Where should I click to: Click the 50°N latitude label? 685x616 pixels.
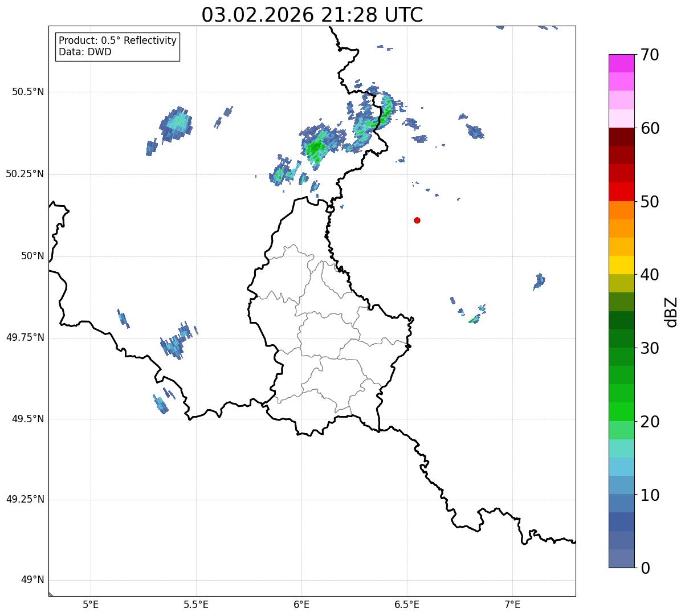32,256
